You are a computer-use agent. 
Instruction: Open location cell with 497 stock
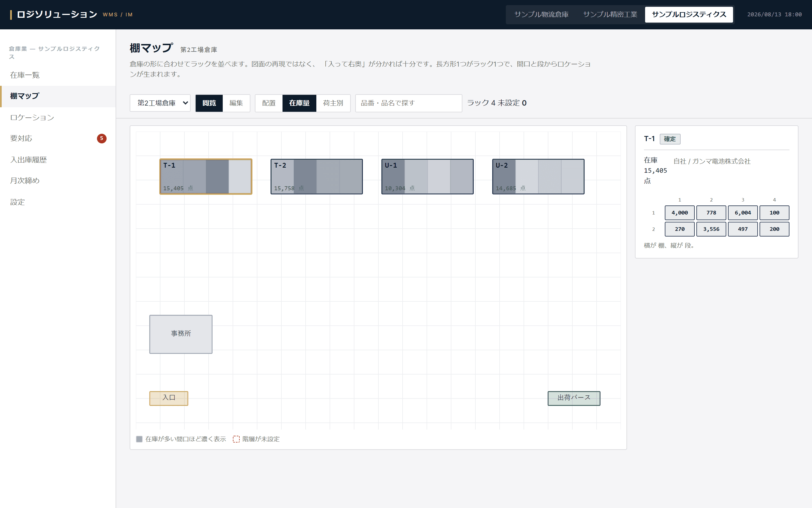click(x=743, y=229)
